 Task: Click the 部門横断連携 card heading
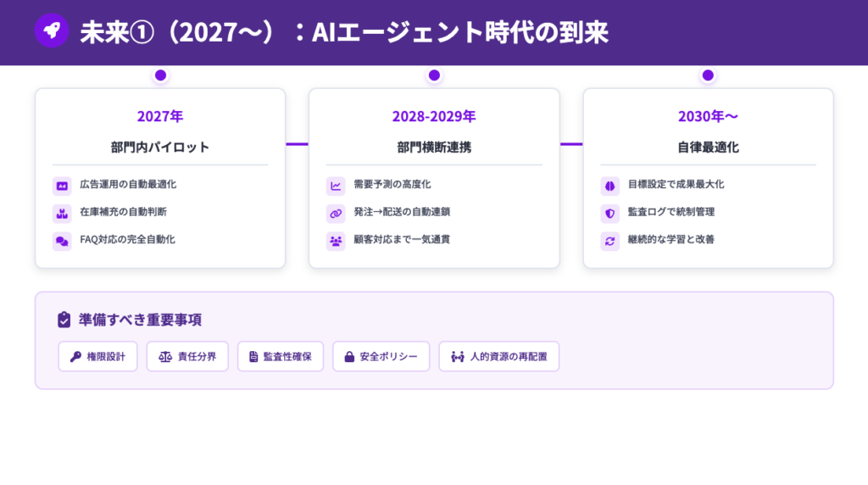(x=434, y=147)
